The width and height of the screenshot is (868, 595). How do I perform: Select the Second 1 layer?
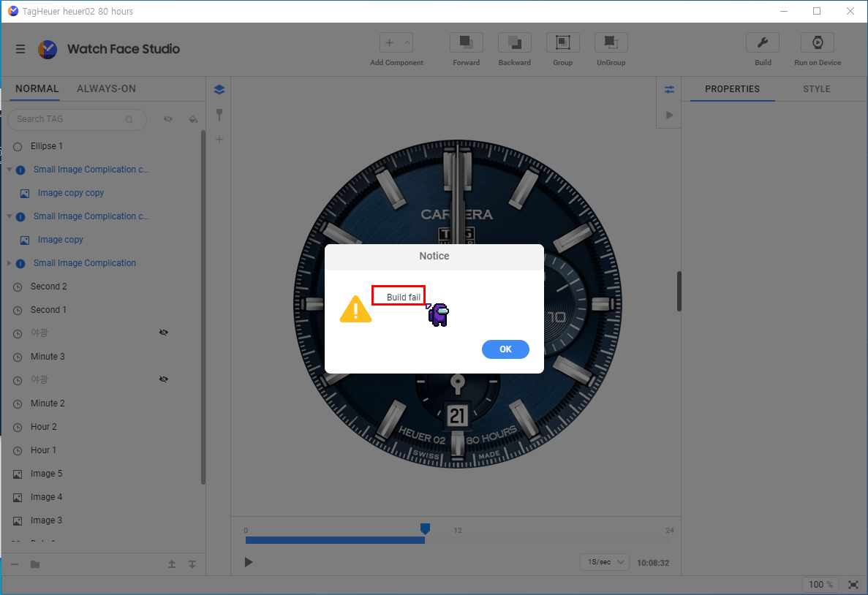click(103, 310)
